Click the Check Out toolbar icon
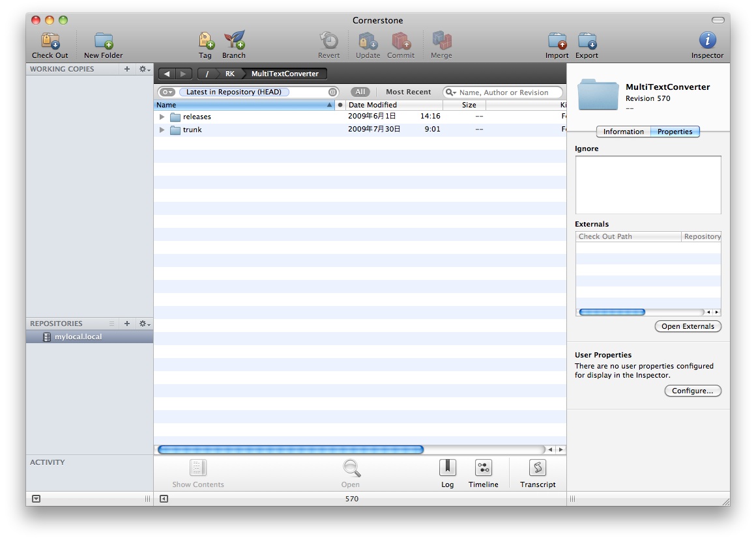The width and height of the screenshot is (756, 545). coord(50,42)
